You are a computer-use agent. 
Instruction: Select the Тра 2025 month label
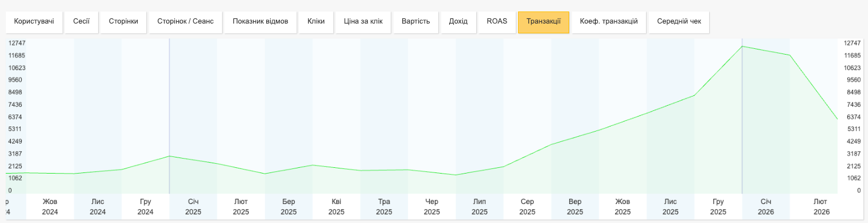[384, 207]
